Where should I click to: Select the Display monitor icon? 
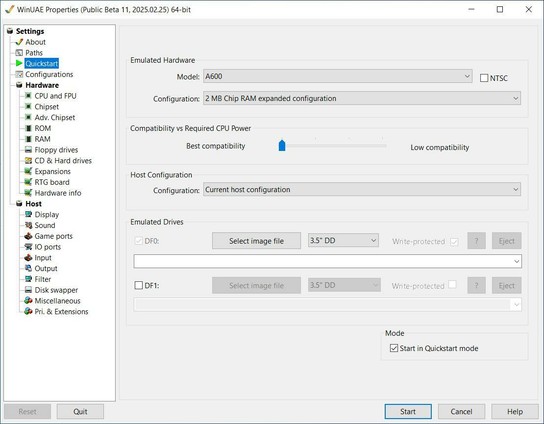(28, 214)
